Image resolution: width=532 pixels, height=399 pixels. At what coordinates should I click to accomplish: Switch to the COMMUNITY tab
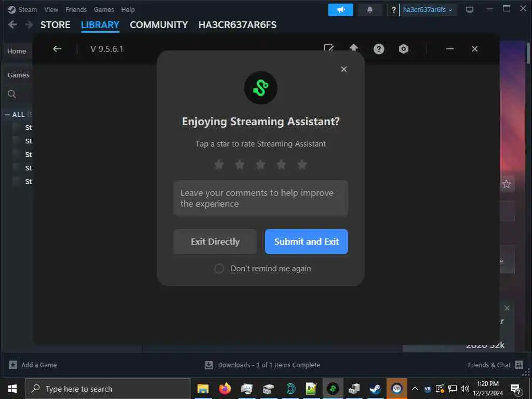[159, 25]
